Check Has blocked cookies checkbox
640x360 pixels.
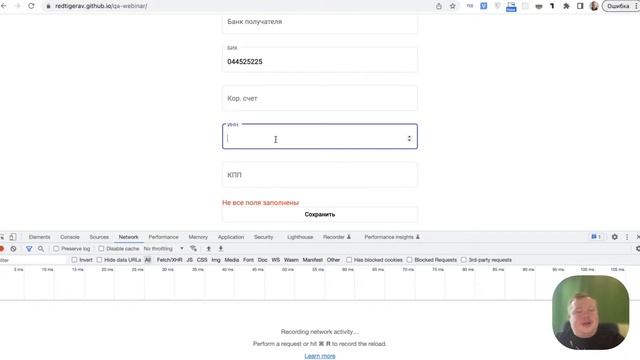[x=349, y=260]
